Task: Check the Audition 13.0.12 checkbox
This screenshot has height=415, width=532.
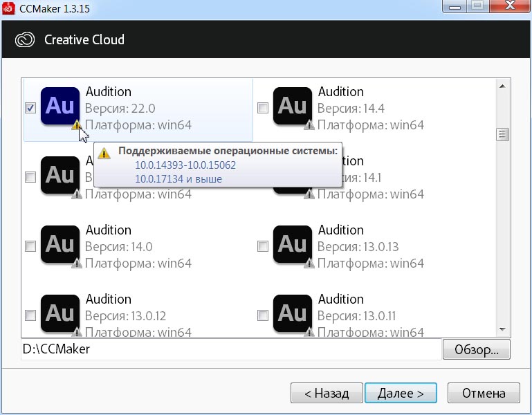Action: tap(30, 315)
